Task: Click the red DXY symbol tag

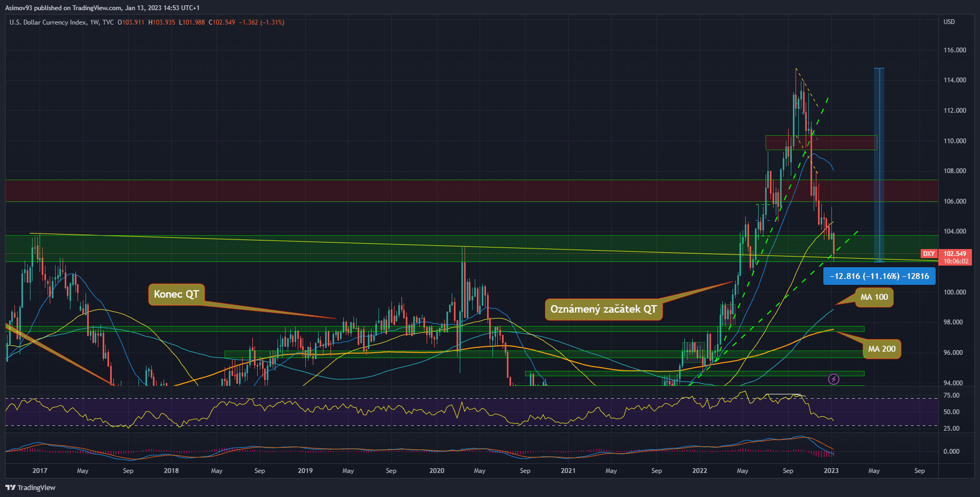Action: click(x=929, y=254)
